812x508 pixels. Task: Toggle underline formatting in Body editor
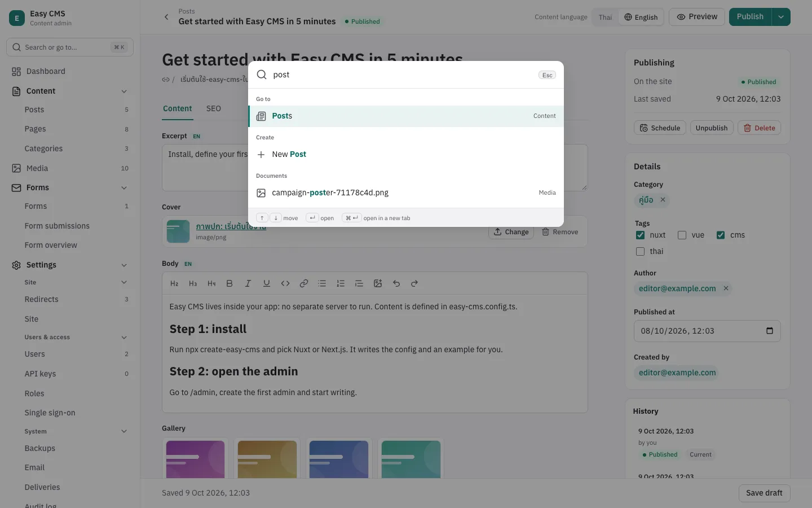(x=267, y=283)
